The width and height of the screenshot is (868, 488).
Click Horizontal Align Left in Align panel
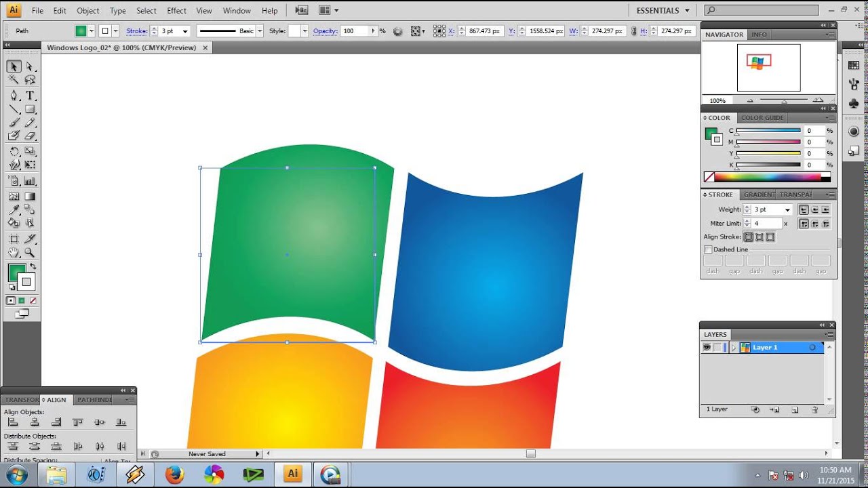(x=13, y=422)
